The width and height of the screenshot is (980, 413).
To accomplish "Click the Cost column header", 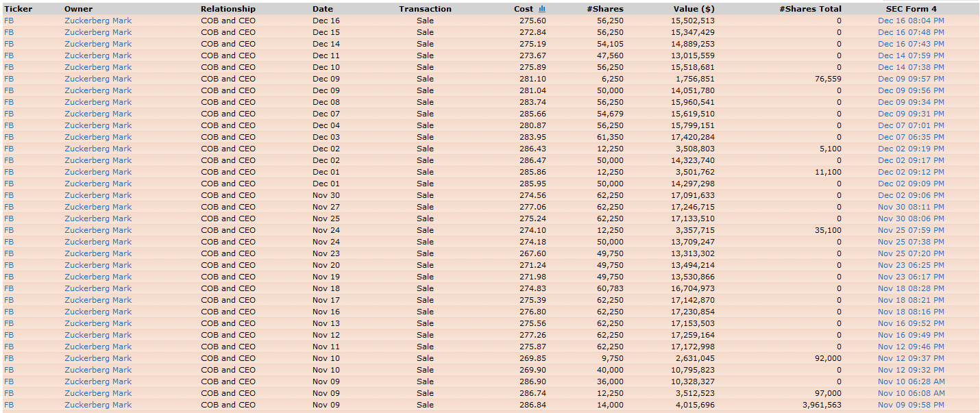I will tap(524, 9).
